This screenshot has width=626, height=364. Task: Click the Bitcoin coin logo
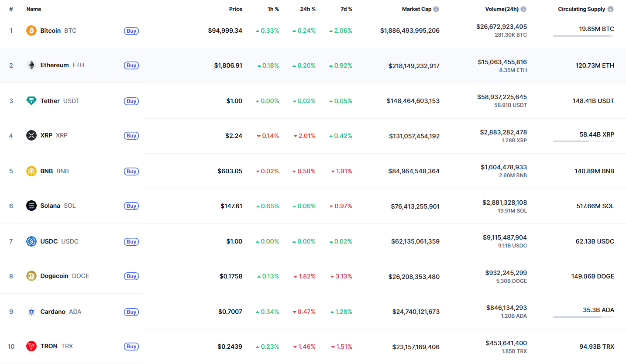coord(31,31)
